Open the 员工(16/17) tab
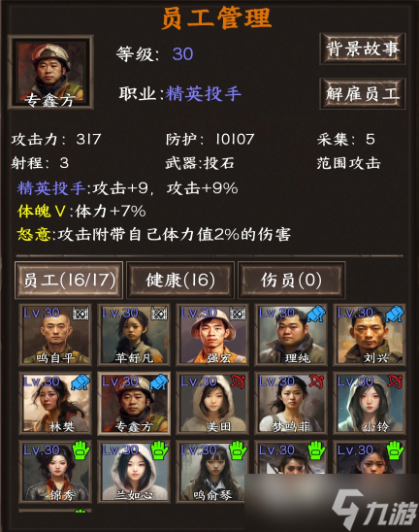Image resolution: width=419 pixels, height=532 pixels. tap(69, 281)
